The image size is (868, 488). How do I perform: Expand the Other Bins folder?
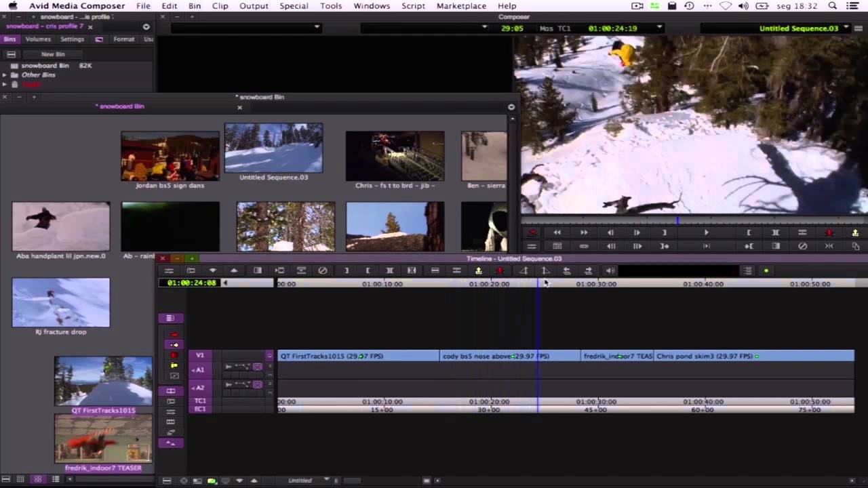coord(5,75)
